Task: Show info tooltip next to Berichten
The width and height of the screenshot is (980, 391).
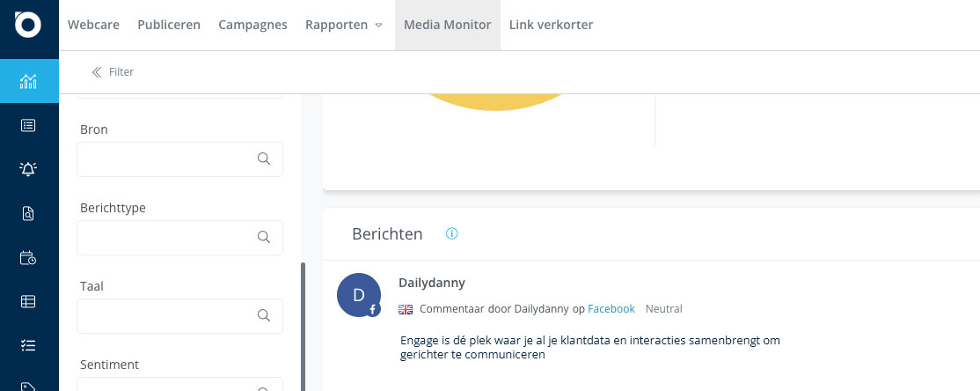Action: pyautogui.click(x=452, y=233)
